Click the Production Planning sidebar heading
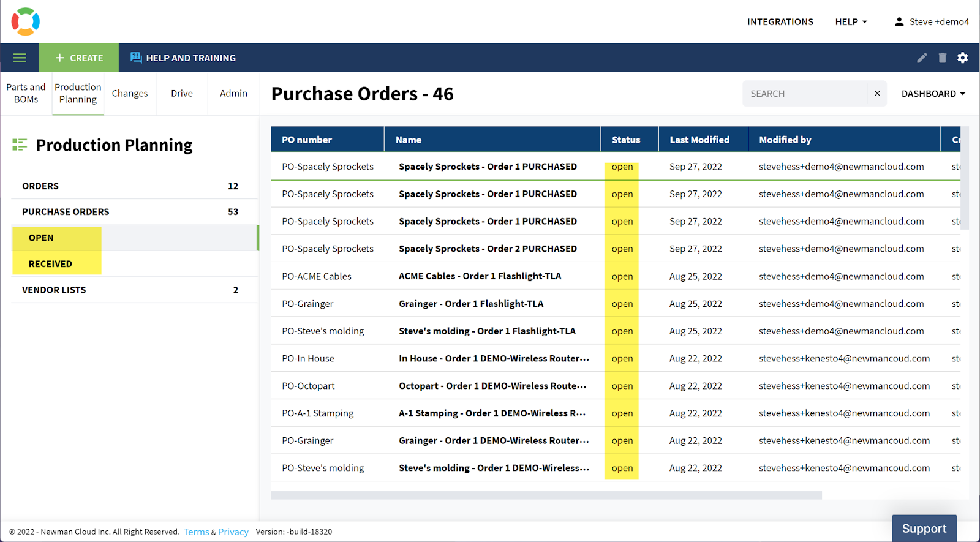 pyautogui.click(x=114, y=145)
